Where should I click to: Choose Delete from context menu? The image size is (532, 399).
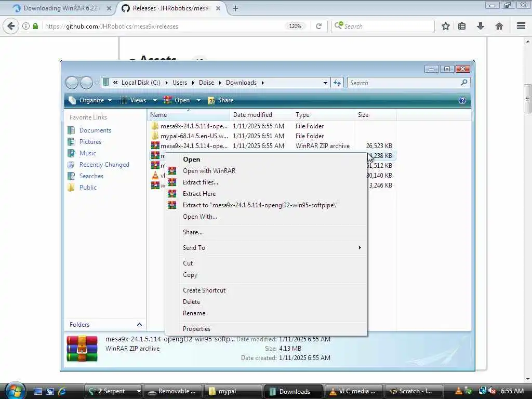191,302
